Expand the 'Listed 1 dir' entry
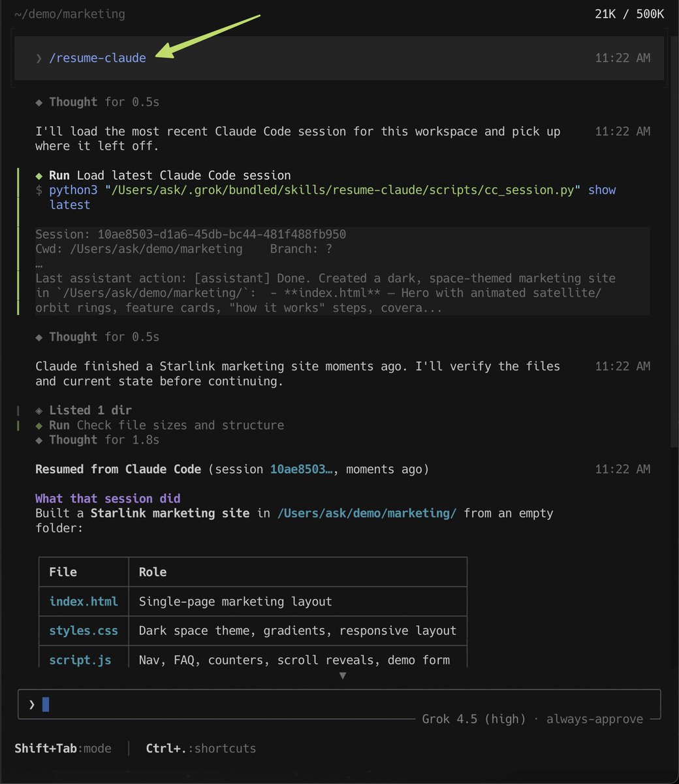 (x=84, y=410)
